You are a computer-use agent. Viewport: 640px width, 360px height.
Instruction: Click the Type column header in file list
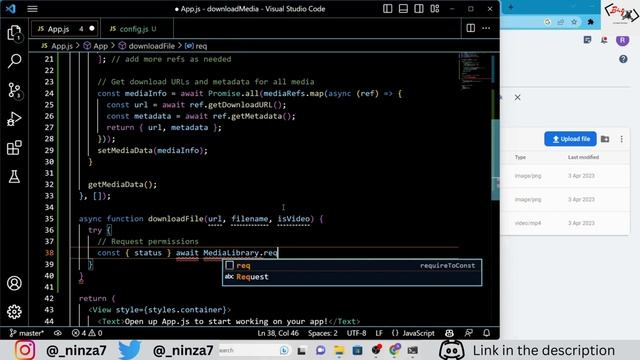click(x=520, y=157)
